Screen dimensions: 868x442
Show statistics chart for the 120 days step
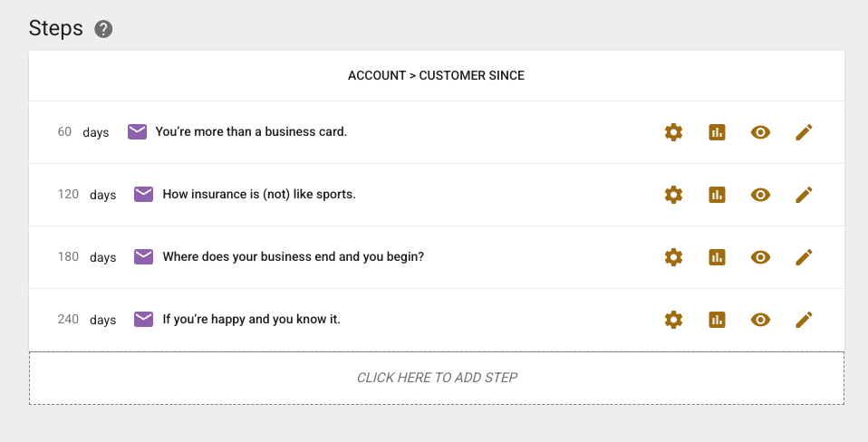coord(717,195)
